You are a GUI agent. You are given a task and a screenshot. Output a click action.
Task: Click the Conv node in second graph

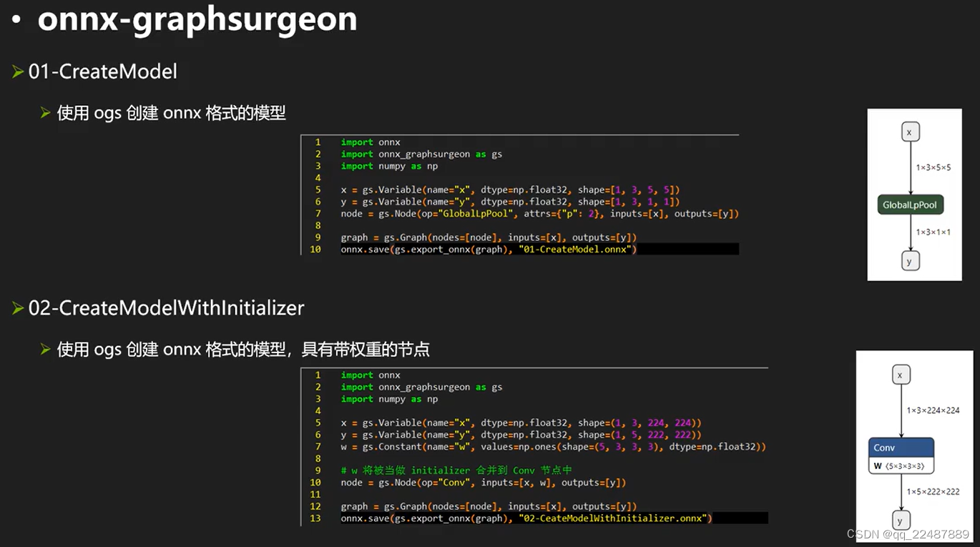pyautogui.click(x=901, y=448)
